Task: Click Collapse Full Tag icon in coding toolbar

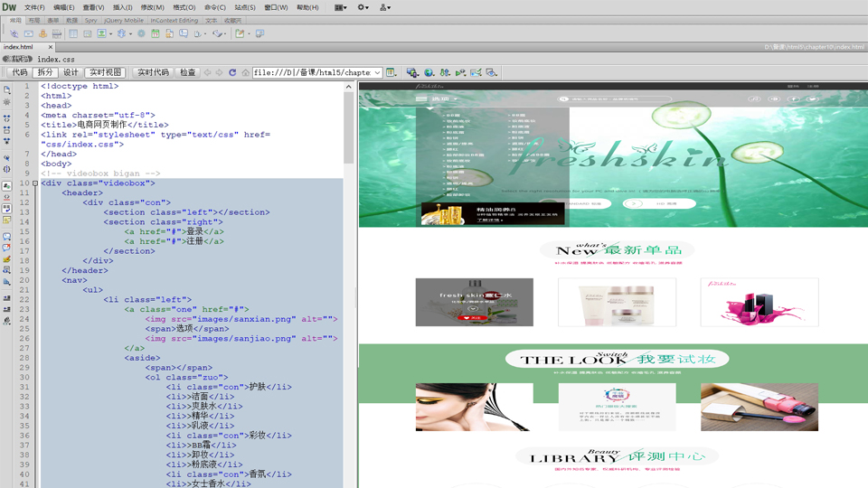Action: (x=6, y=119)
